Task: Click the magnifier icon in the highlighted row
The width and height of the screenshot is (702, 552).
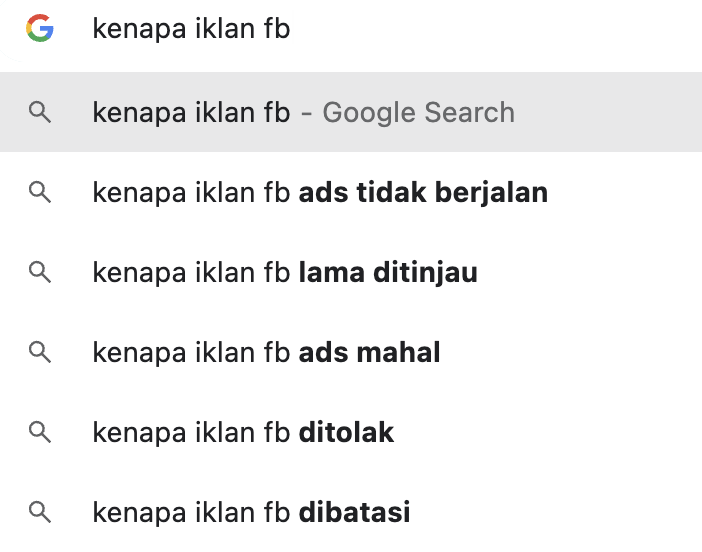Action: click(40, 112)
